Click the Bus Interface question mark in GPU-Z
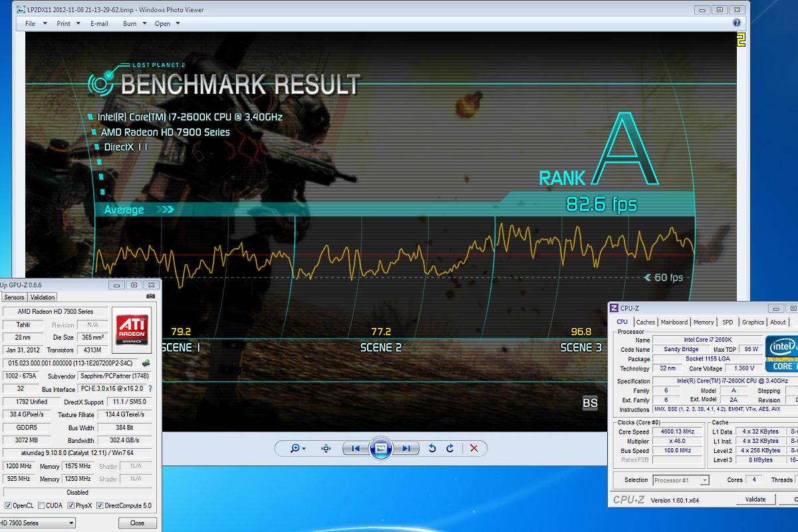Viewport: 798px width, 532px height. [150, 389]
